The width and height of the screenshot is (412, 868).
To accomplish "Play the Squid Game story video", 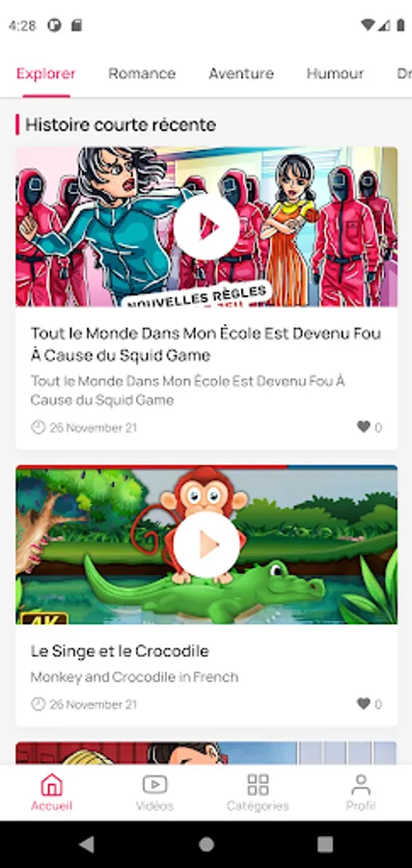I will click(x=206, y=227).
